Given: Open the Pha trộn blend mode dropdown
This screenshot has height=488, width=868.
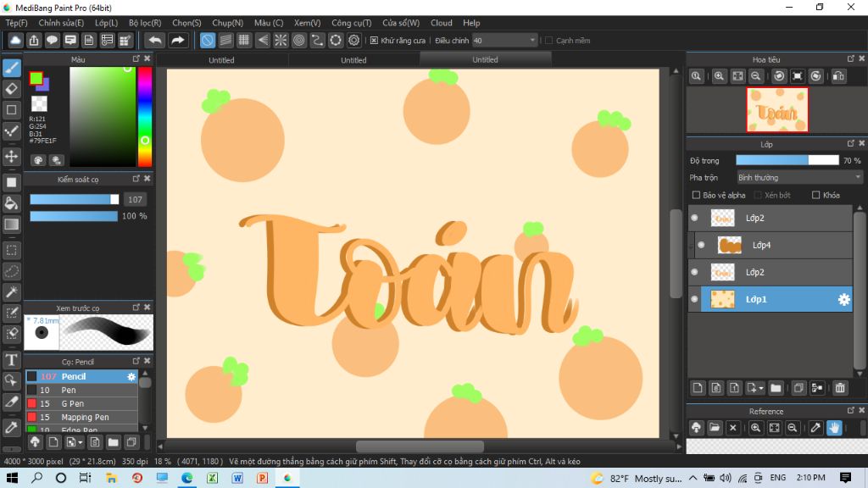Looking at the screenshot, I should pos(799,178).
